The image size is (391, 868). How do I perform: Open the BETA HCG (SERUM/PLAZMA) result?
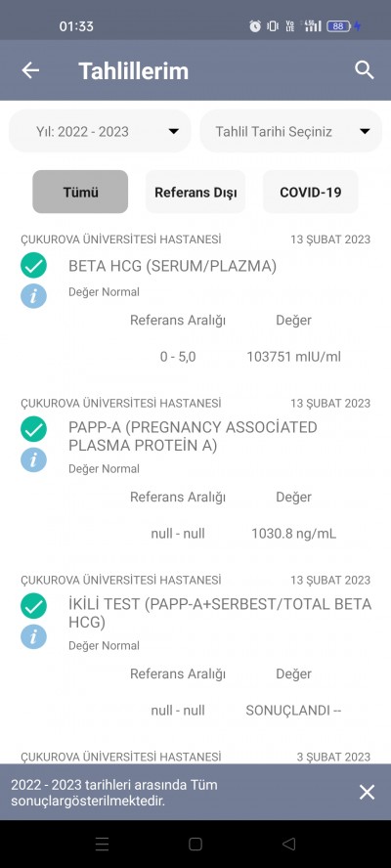click(x=172, y=266)
